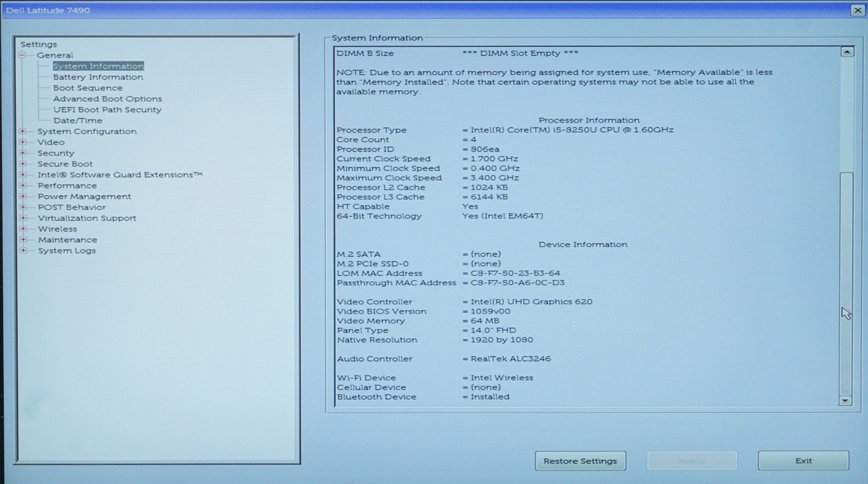Click the Exit button
The image size is (868, 484).
coord(803,461)
